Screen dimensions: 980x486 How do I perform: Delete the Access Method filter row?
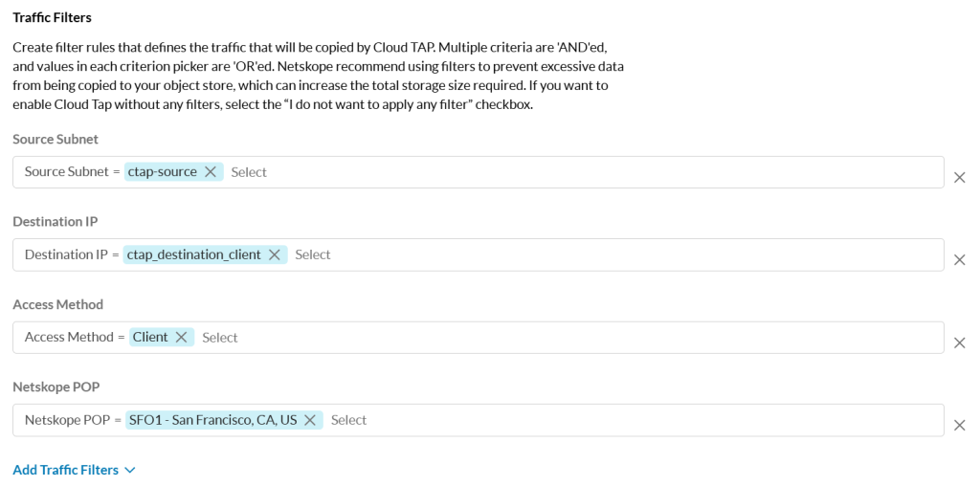coord(959,342)
